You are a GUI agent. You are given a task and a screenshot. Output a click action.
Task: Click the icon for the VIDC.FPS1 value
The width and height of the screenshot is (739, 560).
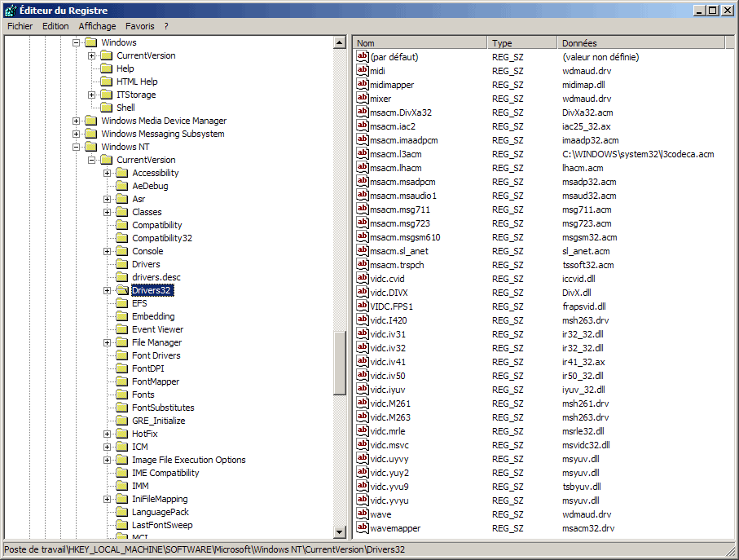click(363, 306)
